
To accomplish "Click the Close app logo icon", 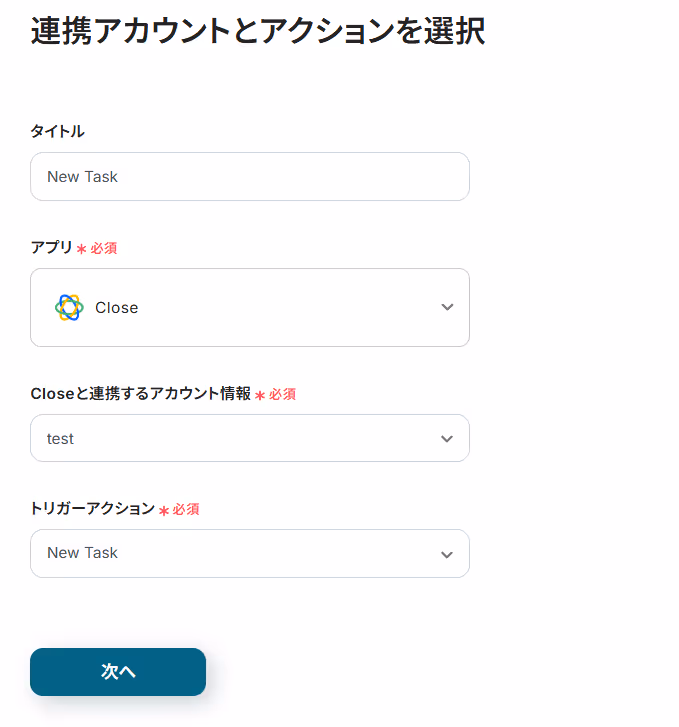I will click(69, 307).
